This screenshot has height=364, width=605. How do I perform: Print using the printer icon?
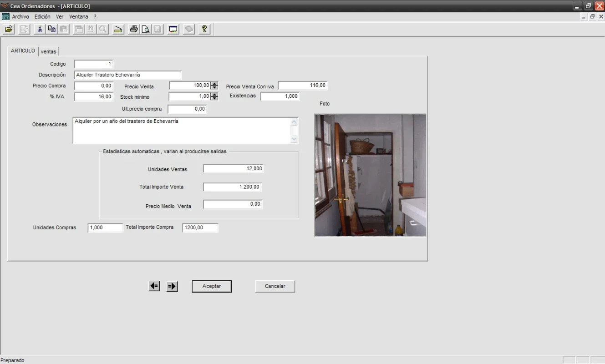coord(134,30)
